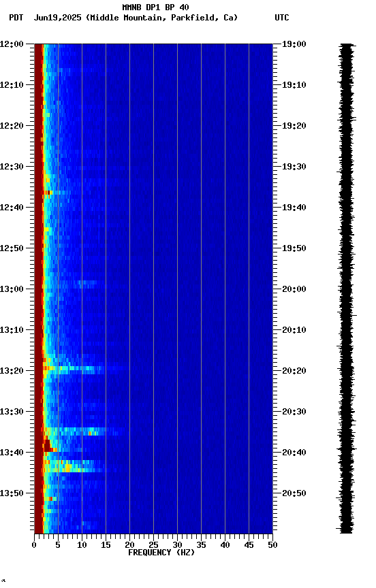376x588 pixels.
Task: Click the 13:10 PDT time label
Action: 12,330
